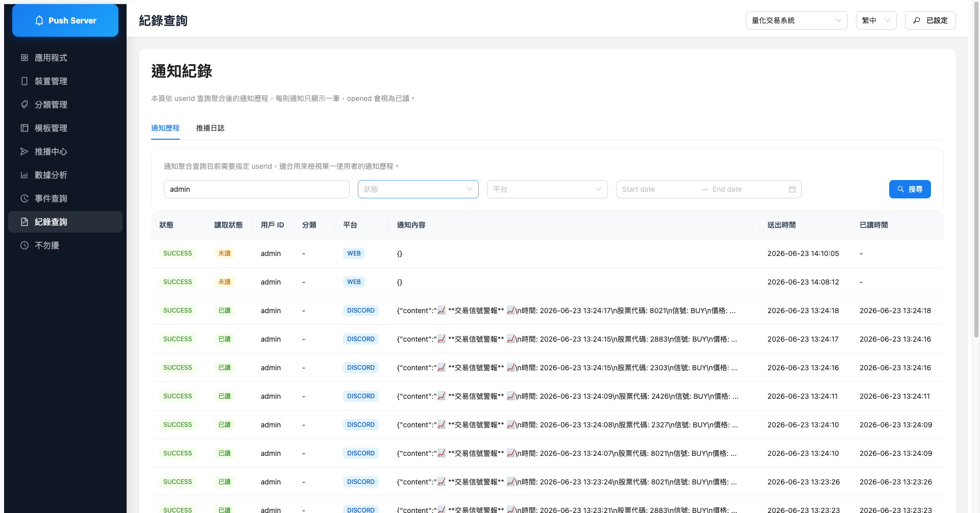Click WEB tag in 14:08:12 row
Viewport: 980px width, 513px height.
click(x=354, y=282)
